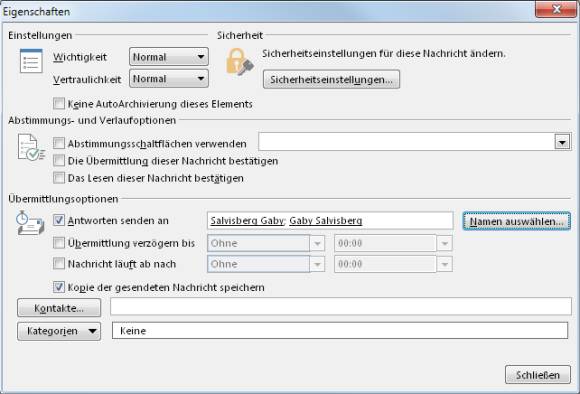Viewport: 580px width, 394px height.
Task: Close the Eigenschaften dialog with X
Action: pos(556,9)
